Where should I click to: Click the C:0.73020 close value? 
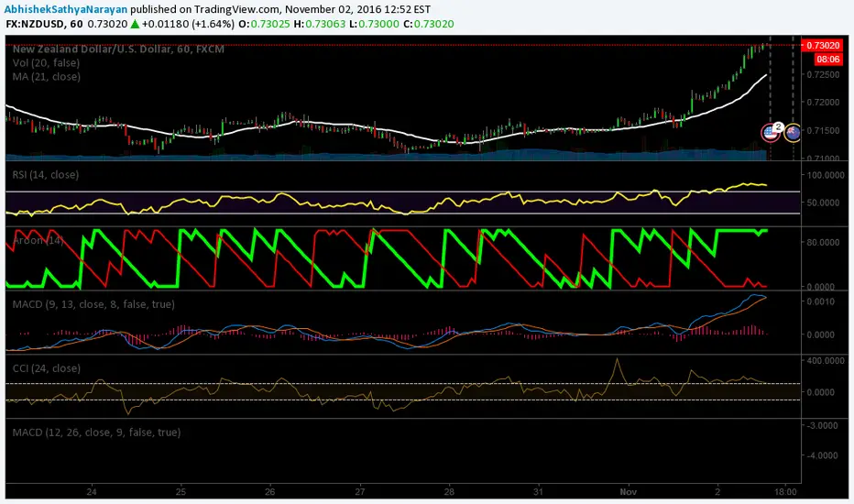(x=429, y=24)
